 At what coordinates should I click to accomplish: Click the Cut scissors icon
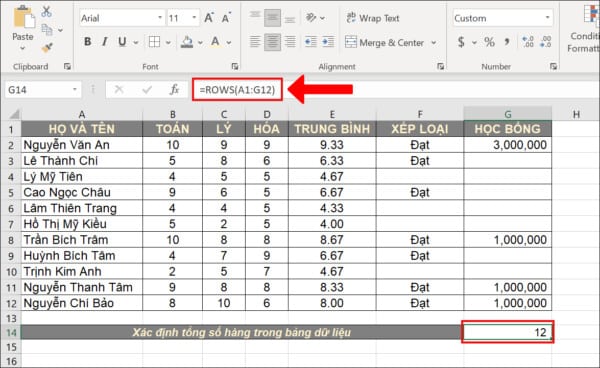pyautogui.click(x=46, y=11)
